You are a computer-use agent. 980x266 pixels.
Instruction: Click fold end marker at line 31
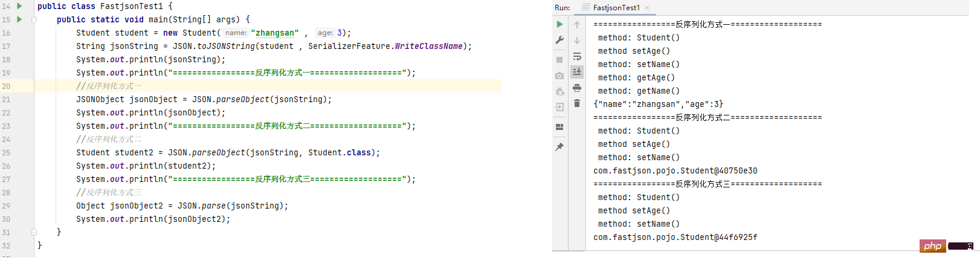(34, 232)
